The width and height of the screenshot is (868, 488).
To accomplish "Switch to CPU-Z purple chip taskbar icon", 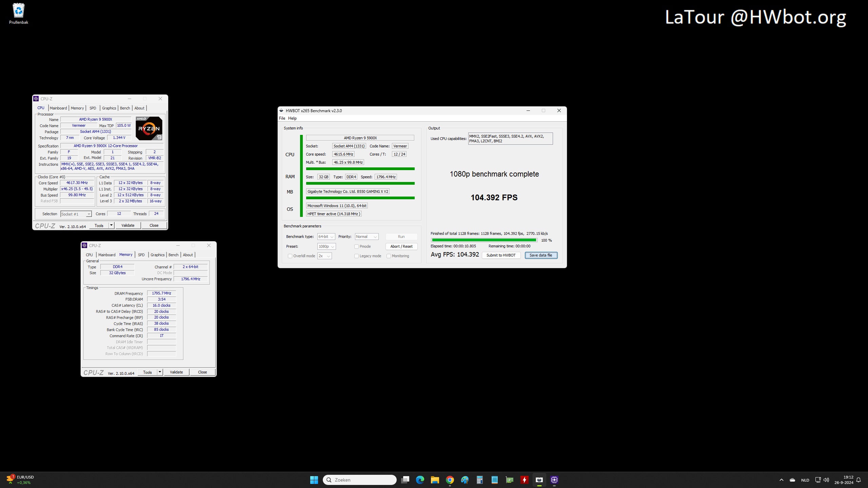I will coord(554,480).
